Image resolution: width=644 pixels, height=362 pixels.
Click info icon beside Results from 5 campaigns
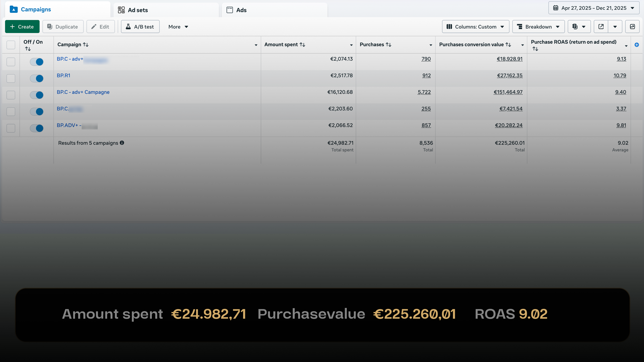tap(122, 143)
